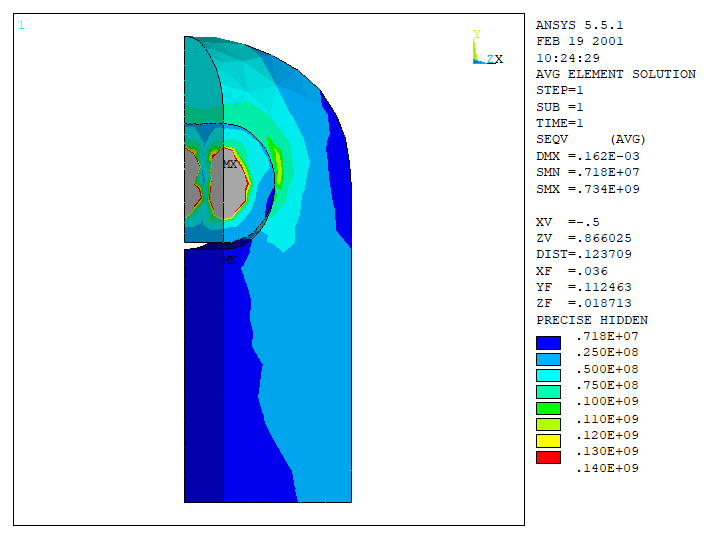Click the ZF =.018713 value
Image resolution: width=714 pixels, height=538 pixels.
click(584, 303)
